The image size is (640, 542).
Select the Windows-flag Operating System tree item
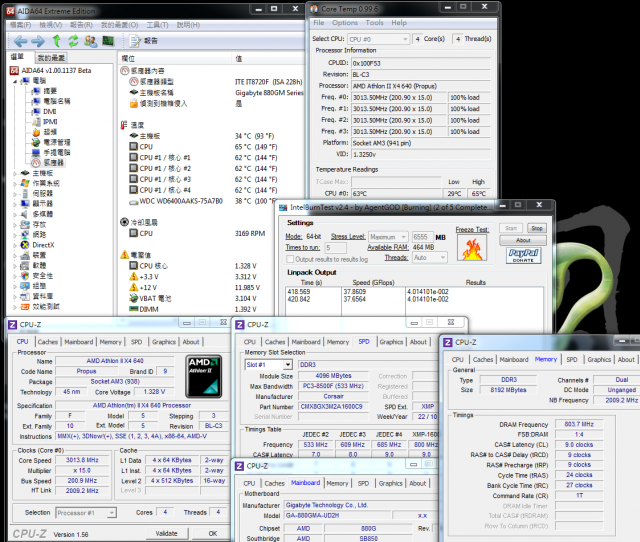(x=40, y=183)
